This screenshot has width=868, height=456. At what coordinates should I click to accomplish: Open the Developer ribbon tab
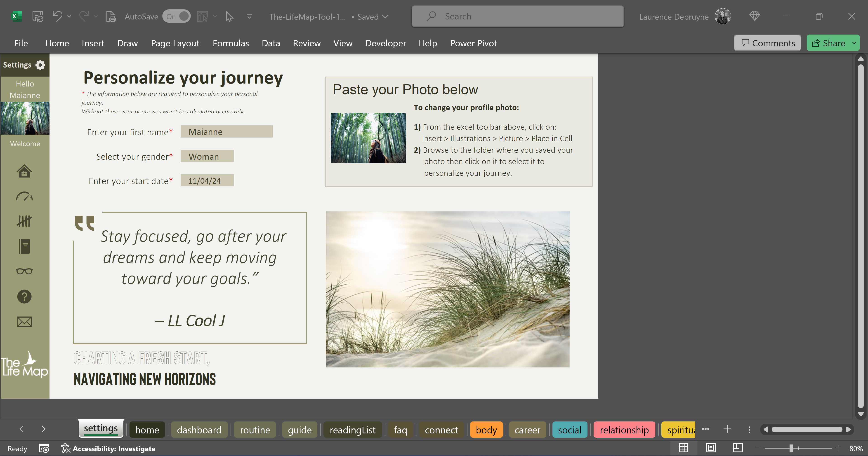pyautogui.click(x=385, y=43)
